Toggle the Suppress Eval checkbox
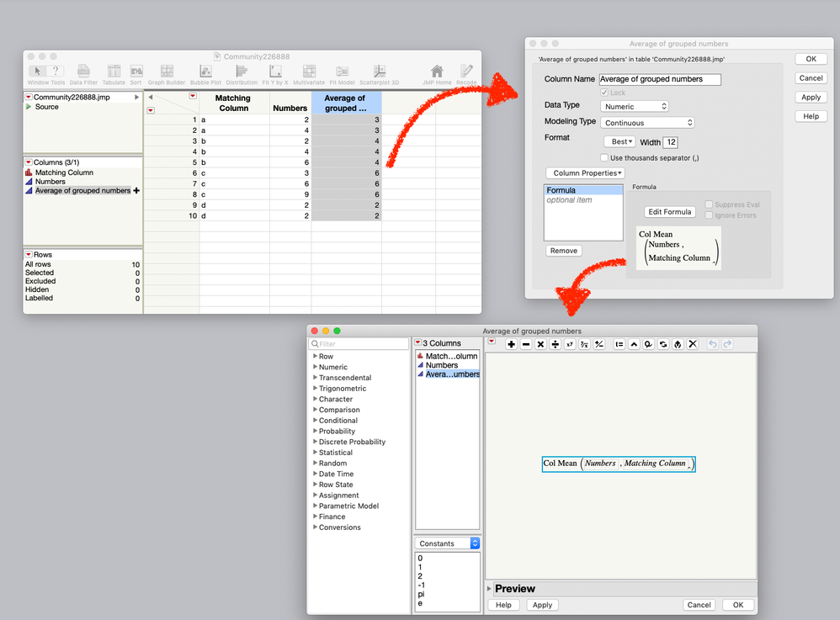Viewport: 840px width, 620px height. tap(709, 204)
